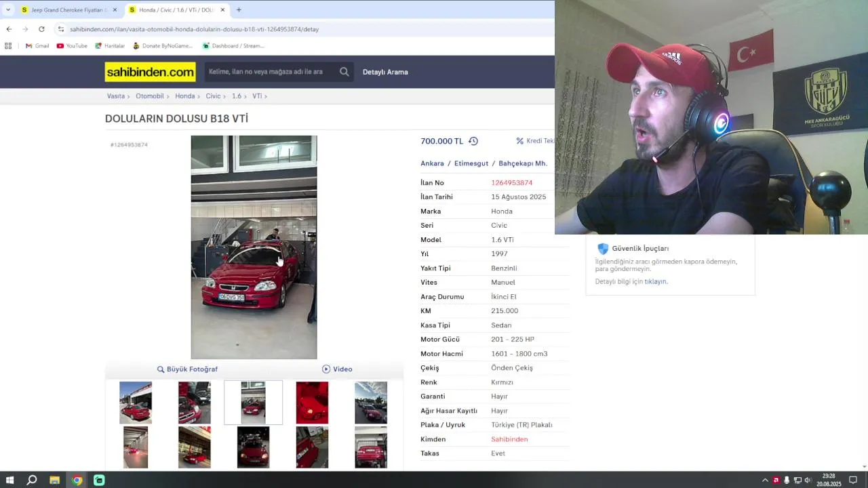The width and height of the screenshot is (868, 488).
Task: Open Chrome from the taskbar
Action: pos(77,480)
